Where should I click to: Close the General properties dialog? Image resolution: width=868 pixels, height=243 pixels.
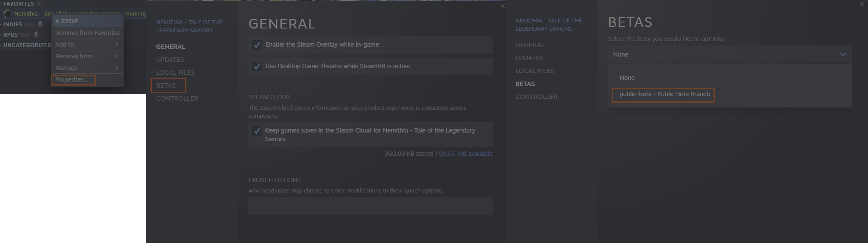pyautogui.click(x=502, y=6)
